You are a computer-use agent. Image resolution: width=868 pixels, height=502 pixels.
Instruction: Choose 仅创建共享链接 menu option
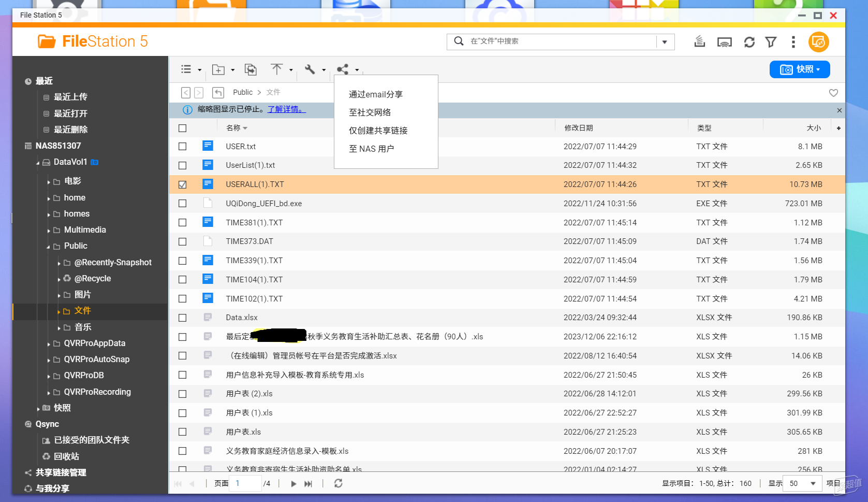(x=378, y=131)
